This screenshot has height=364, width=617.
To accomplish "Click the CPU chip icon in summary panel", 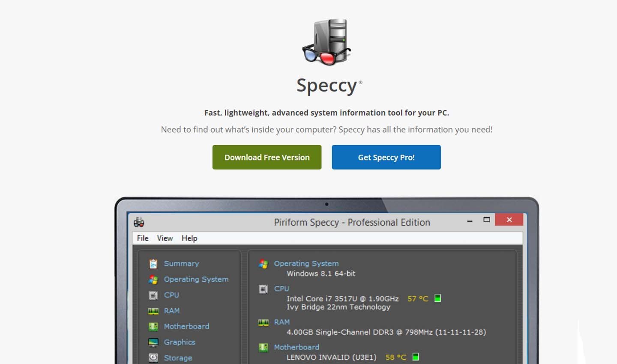I will point(263,289).
